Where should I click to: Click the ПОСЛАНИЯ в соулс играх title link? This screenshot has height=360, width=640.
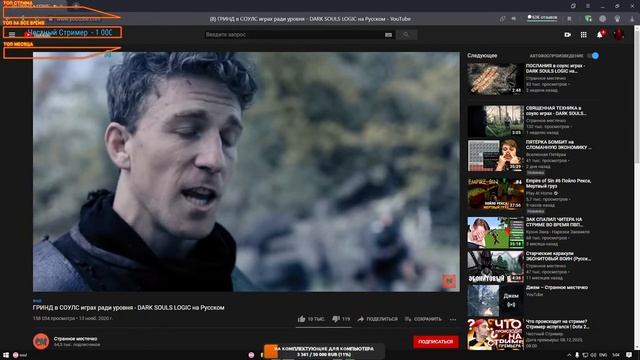click(x=556, y=68)
